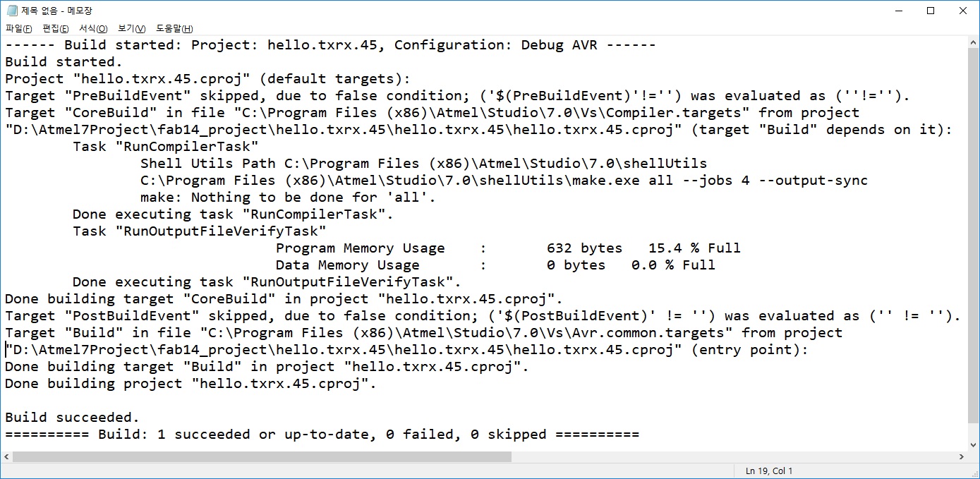
Task: Maximize the Notepad window
Action: [x=931, y=11]
